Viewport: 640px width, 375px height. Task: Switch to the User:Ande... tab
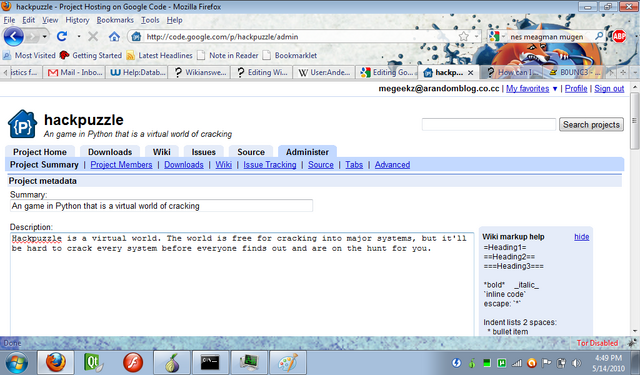coord(325,73)
